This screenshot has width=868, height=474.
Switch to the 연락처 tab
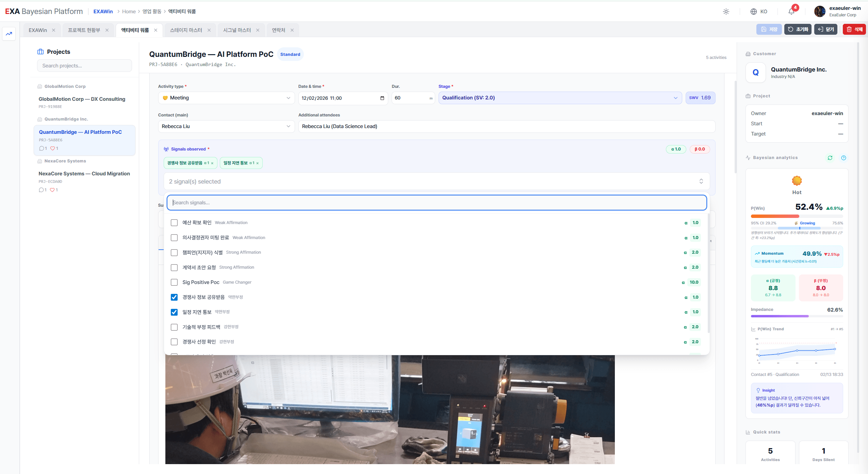(279, 30)
